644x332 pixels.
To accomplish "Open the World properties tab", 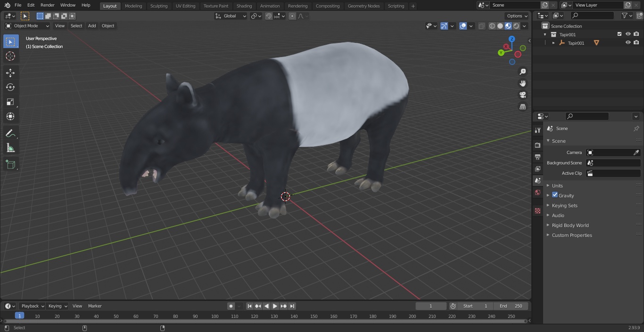I will pyautogui.click(x=537, y=192).
